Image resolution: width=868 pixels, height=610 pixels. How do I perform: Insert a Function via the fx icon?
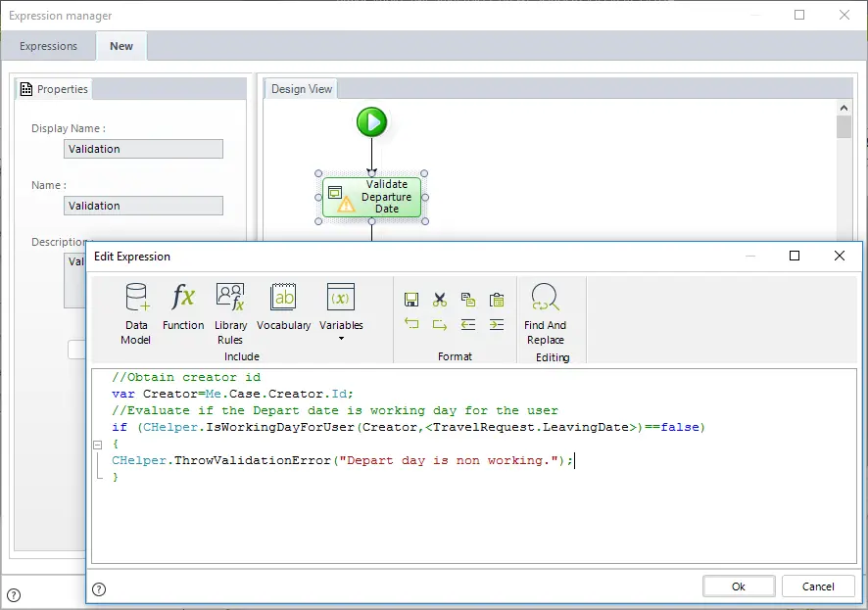[x=183, y=306]
